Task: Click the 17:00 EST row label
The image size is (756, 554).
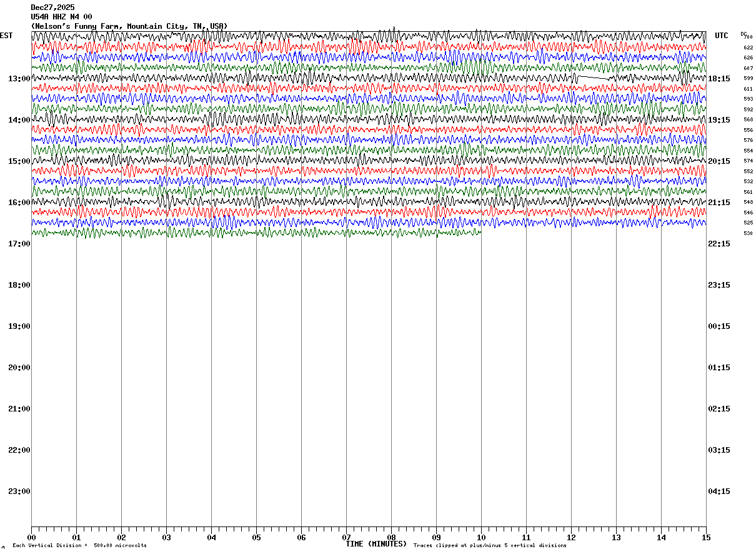Action: tap(19, 243)
